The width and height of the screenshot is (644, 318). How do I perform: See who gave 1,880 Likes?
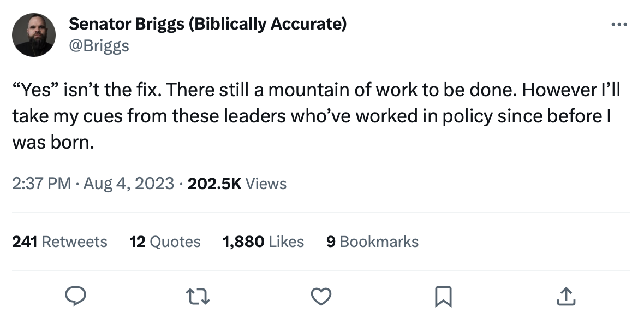click(263, 242)
